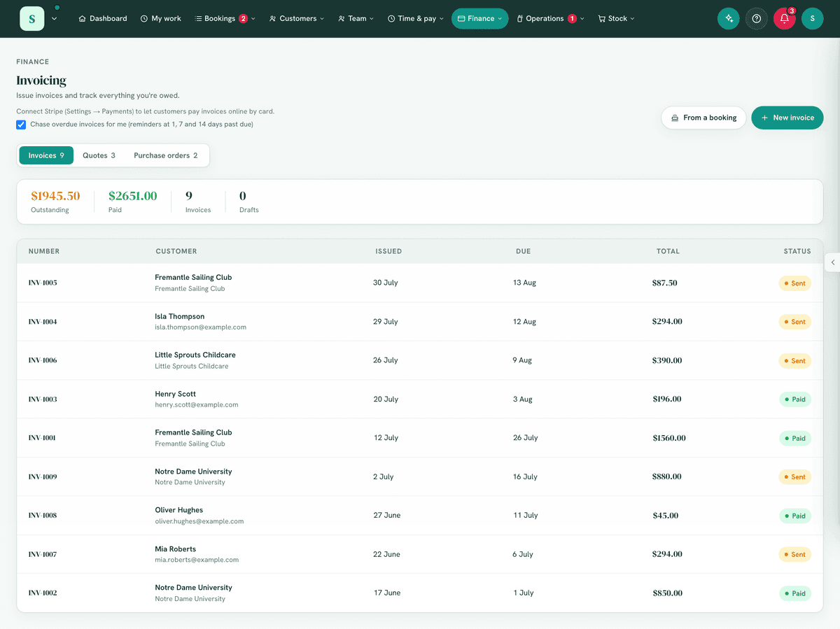The width and height of the screenshot is (840, 629).
Task: Click the 30 July issued date
Action: tap(386, 283)
